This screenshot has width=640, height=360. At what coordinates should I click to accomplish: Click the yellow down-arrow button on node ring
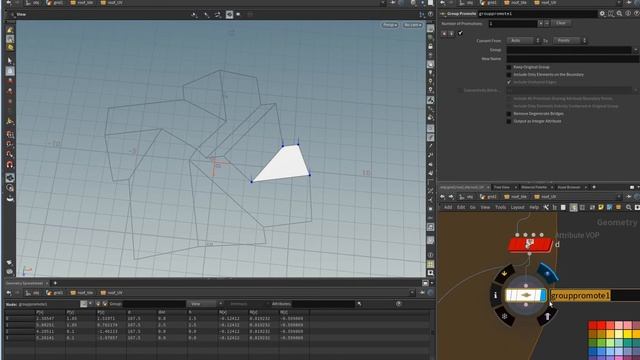click(504, 274)
